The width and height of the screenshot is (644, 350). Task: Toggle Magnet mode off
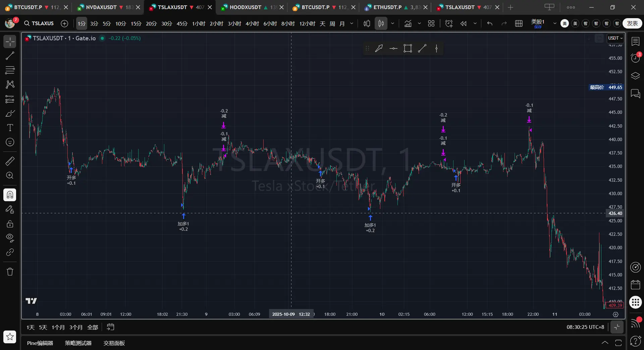[10, 195]
